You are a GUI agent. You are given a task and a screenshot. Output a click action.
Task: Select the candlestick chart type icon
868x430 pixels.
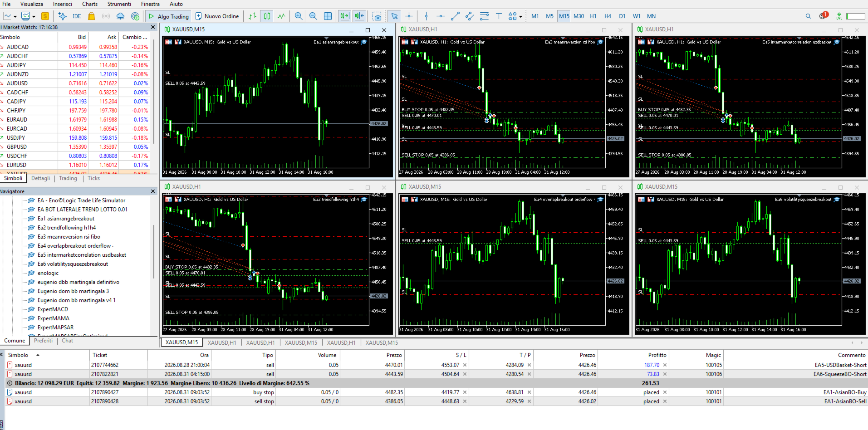click(267, 16)
